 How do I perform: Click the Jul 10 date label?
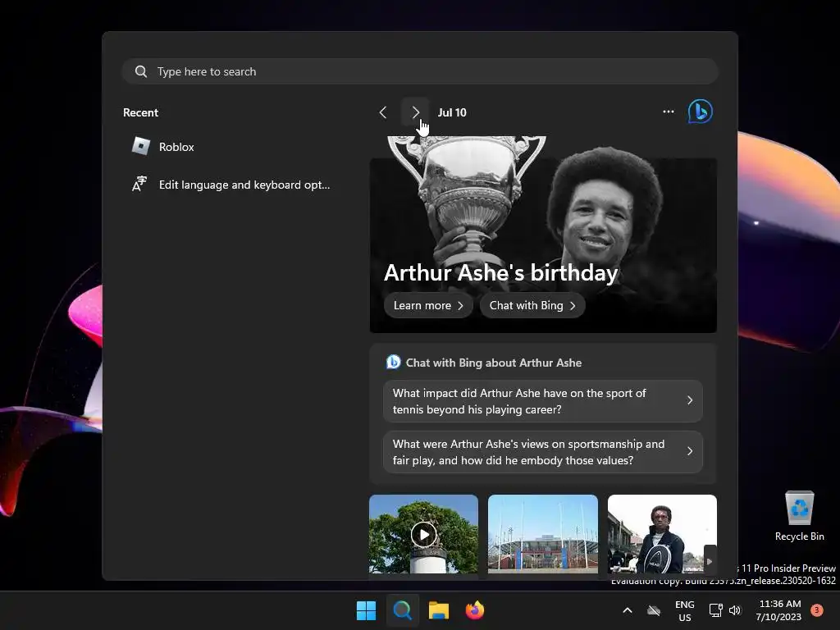(x=452, y=112)
